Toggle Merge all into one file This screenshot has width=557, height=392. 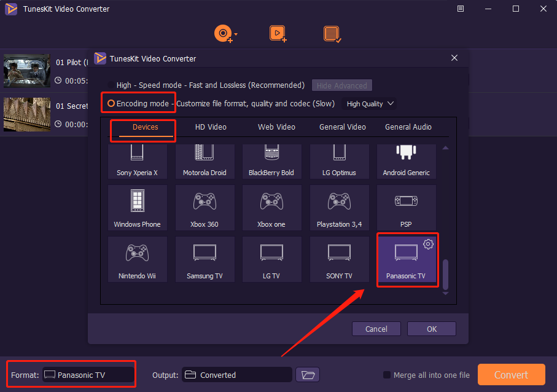(x=387, y=375)
